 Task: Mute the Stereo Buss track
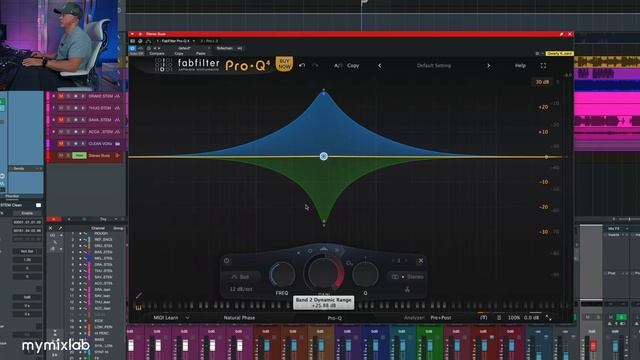(x=61, y=156)
